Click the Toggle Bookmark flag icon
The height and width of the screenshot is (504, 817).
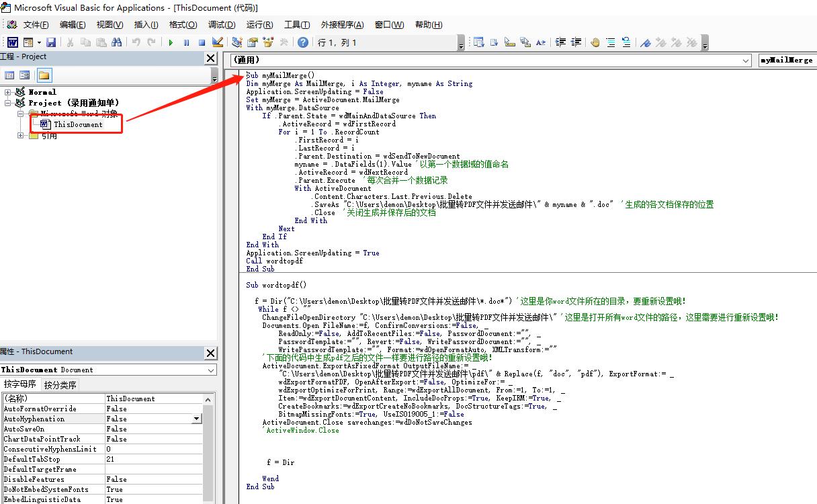(x=644, y=42)
